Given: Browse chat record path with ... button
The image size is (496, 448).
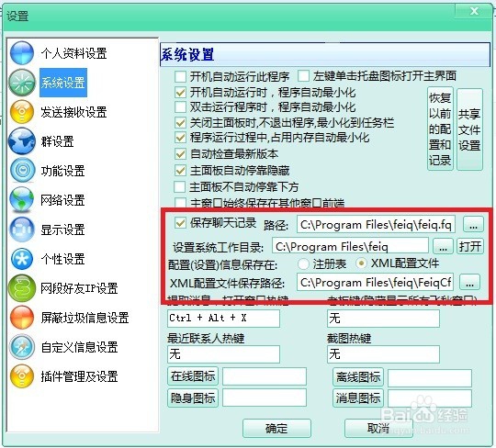Looking at the screenshot, I should pos(473,224).
